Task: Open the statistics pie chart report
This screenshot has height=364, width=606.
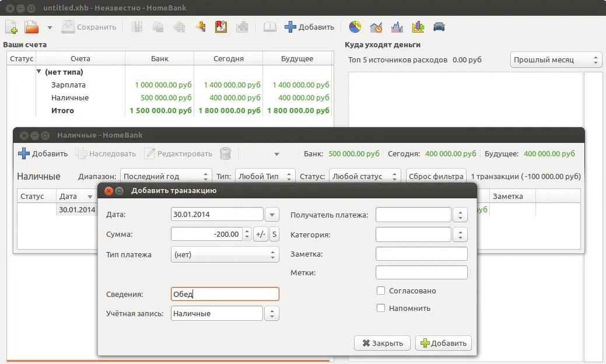Action: [355, 27]
